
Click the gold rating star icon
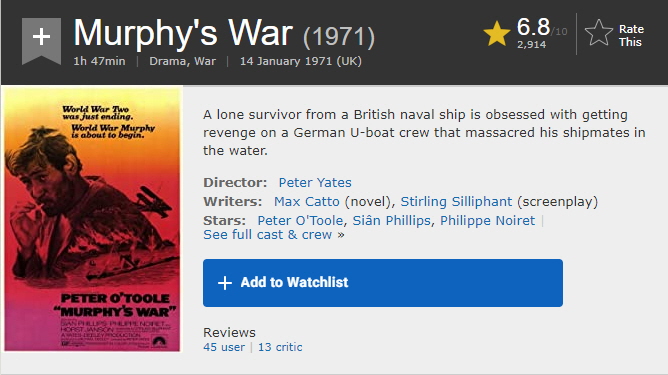click(x=497, y=34)
